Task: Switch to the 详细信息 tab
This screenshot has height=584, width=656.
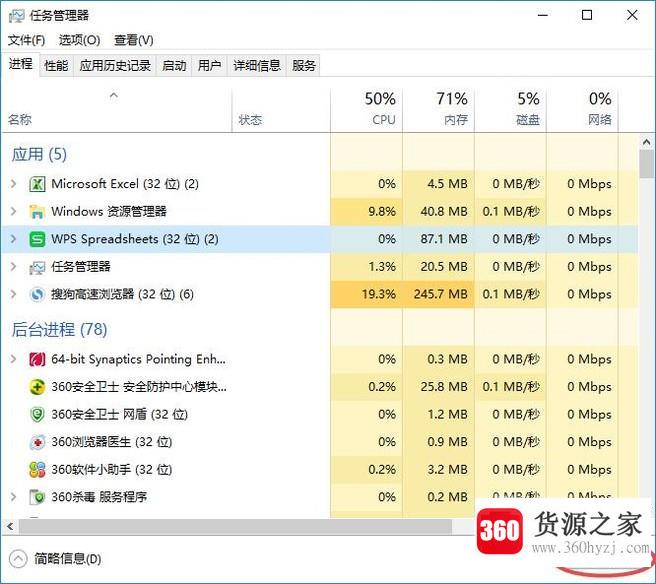Action: coord(257,66)
